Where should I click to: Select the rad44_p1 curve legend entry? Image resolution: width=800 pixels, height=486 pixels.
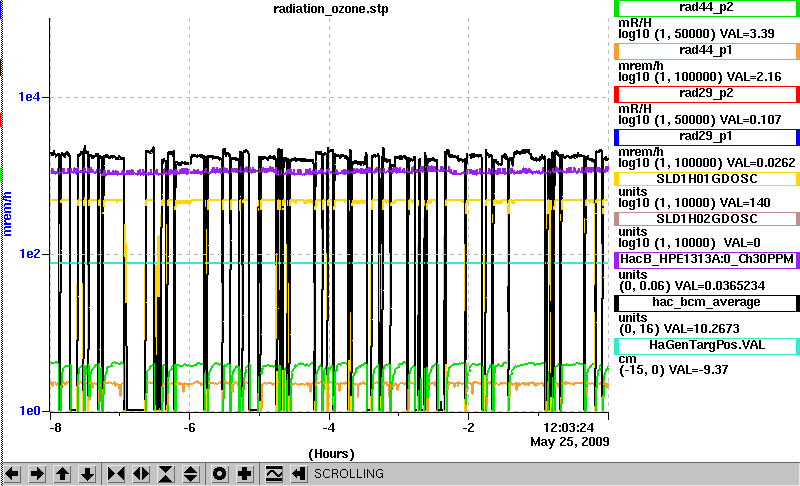pyautogui.click(x=707, y=51)
